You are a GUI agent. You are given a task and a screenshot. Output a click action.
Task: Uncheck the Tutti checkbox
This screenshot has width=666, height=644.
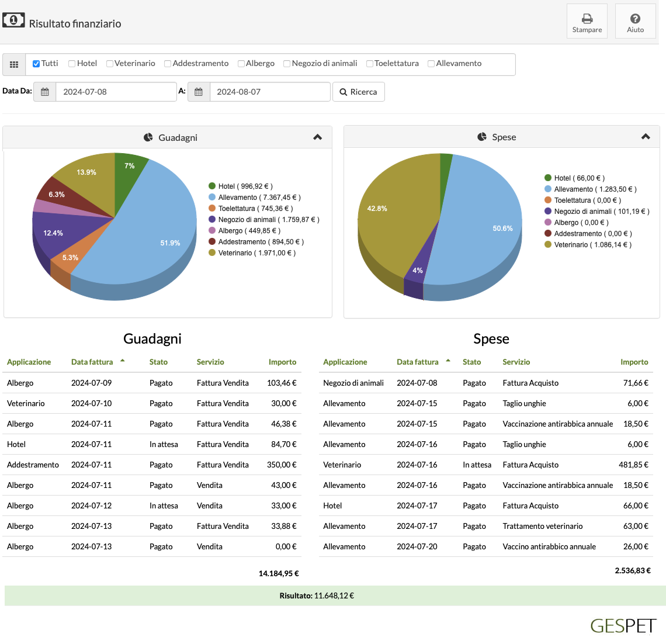click(x=36, y=64)
